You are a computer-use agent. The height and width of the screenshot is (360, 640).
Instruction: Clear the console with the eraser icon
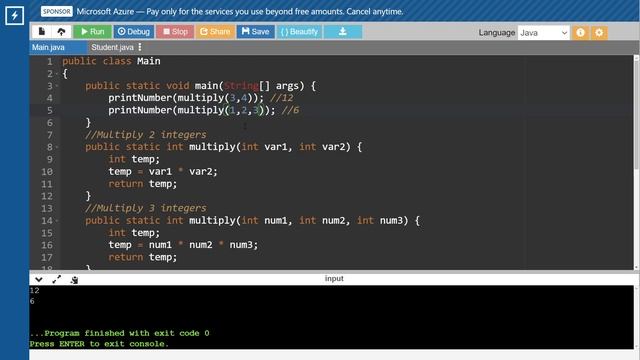(x=74, y=280)
